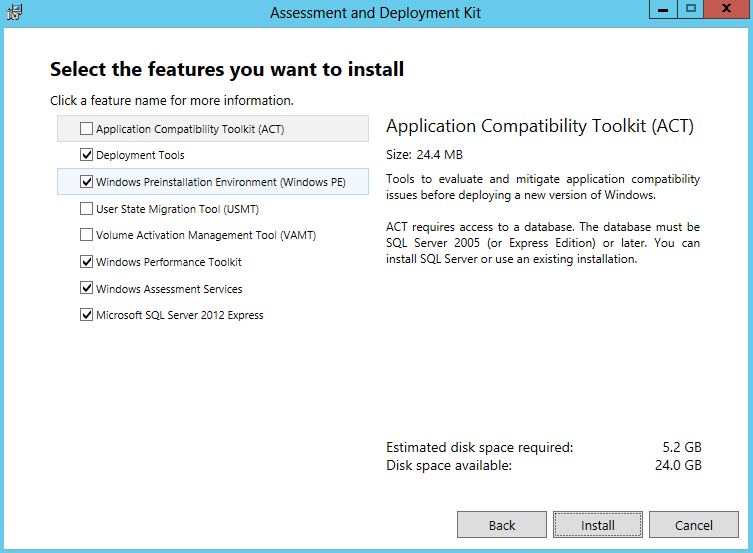Click the Size: 24.4 MB text

[x=425, y=155]
